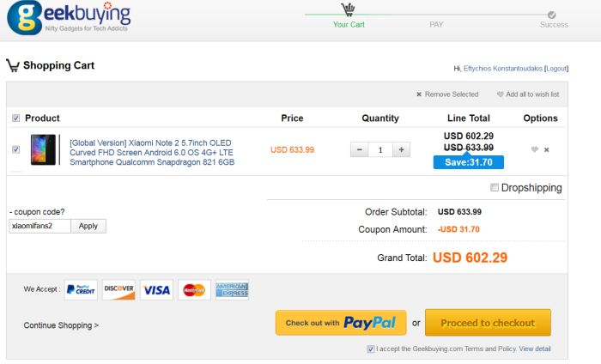Click the Geekbuying logo
This screenshot has width=601, height=364.
(x=69, y=21)
